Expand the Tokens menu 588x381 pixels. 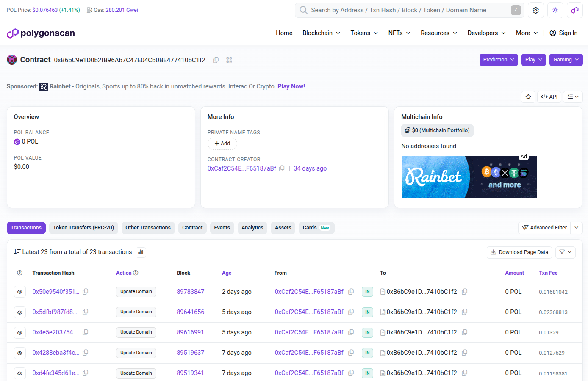coord(364,33)
